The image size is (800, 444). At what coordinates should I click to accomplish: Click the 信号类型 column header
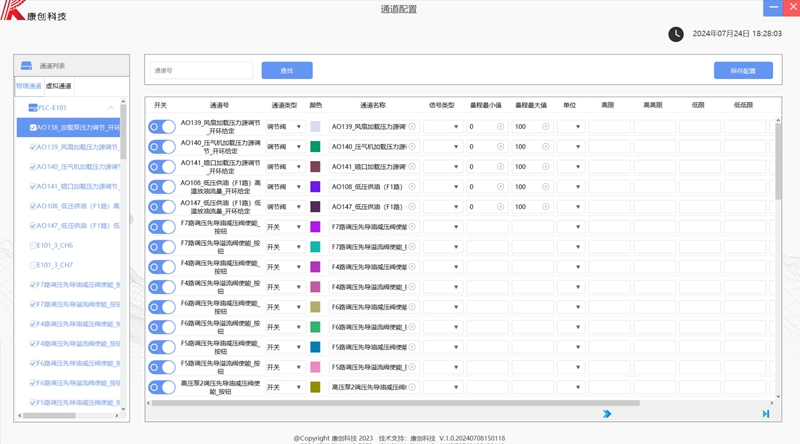click(x=442, y=105)
